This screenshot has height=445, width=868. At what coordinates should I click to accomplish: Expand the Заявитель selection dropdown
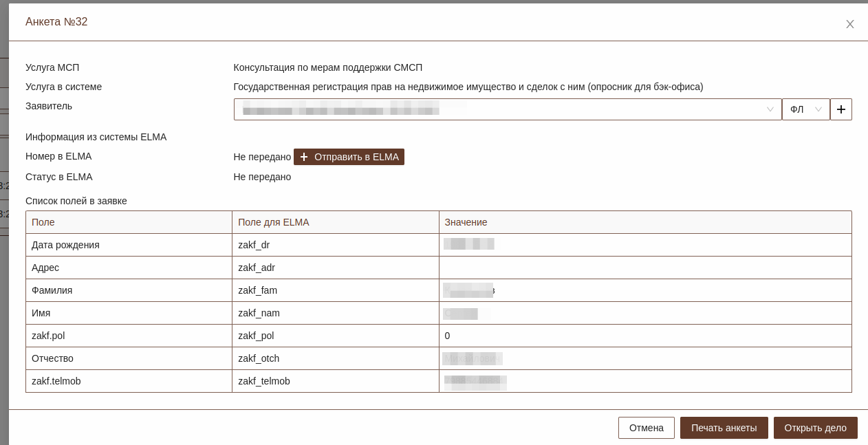pyautogui.click(x=770, y=109)
